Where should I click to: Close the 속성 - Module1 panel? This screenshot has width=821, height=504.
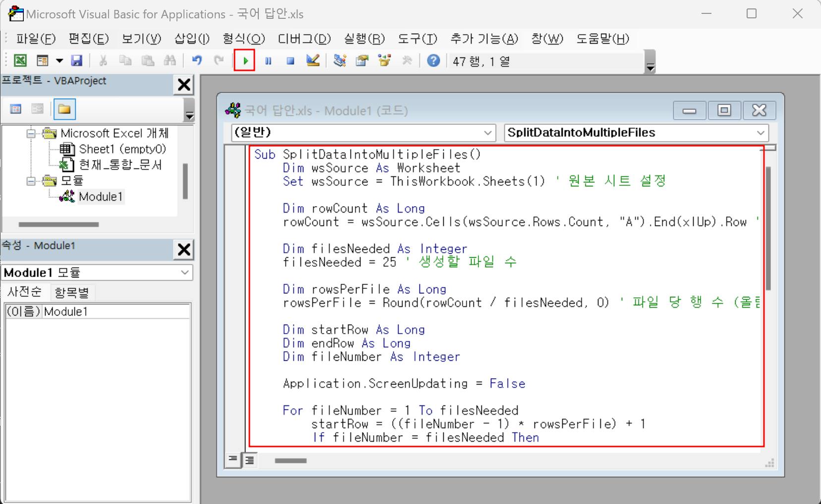(184, 249)
